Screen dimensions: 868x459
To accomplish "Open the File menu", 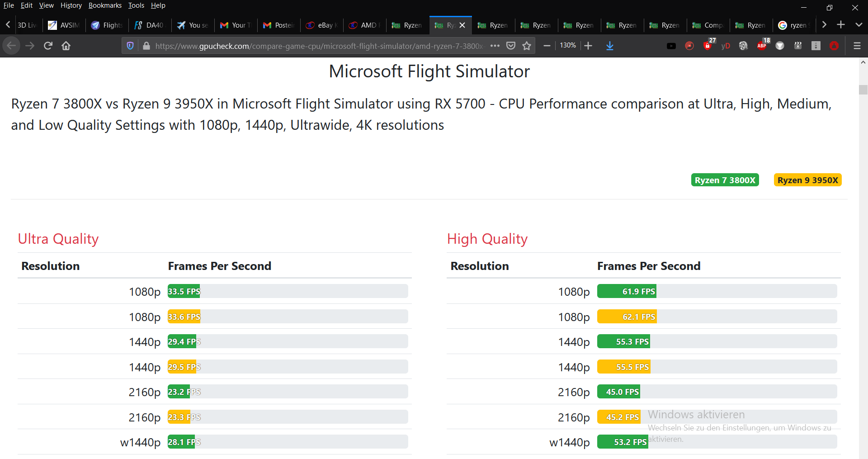I will (x=9, y=5).
